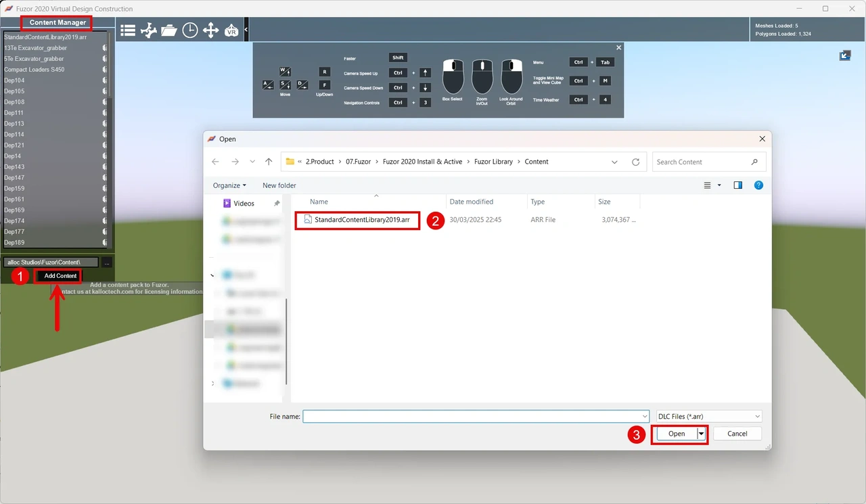866x504 pixels.
Task: Go up one folder level in Open dialog
Action: [269, 162]
